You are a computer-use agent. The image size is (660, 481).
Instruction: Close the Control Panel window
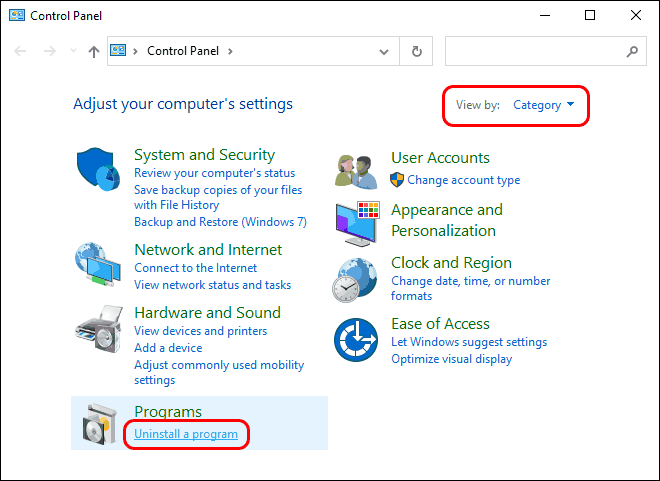(x=636, y=16)
